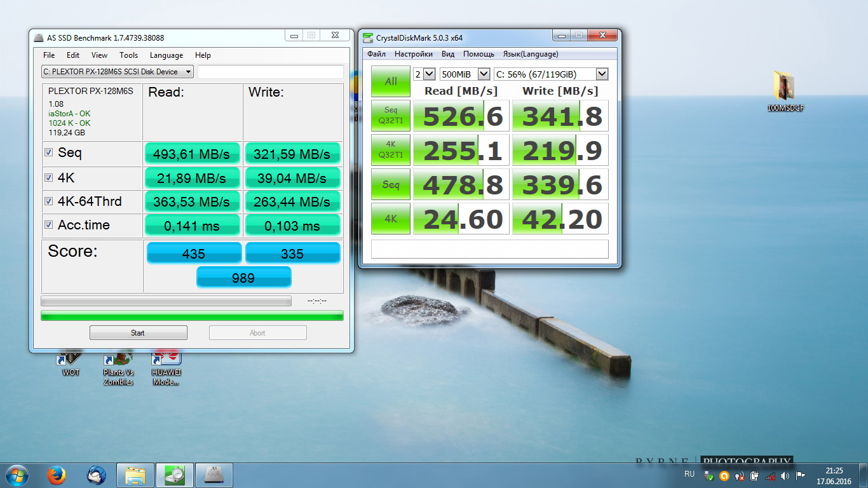868x488 pixels.
Task: Click the empty text field beside drive dropdown
Action: (271, 72)
